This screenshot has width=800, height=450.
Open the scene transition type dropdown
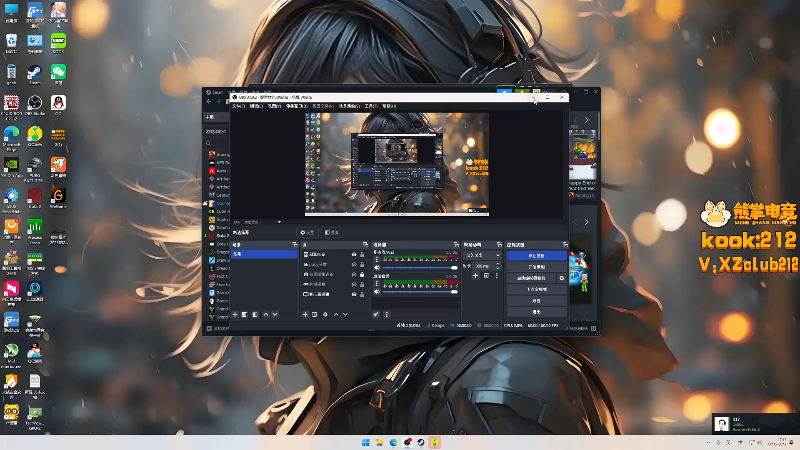pos(482,255)
